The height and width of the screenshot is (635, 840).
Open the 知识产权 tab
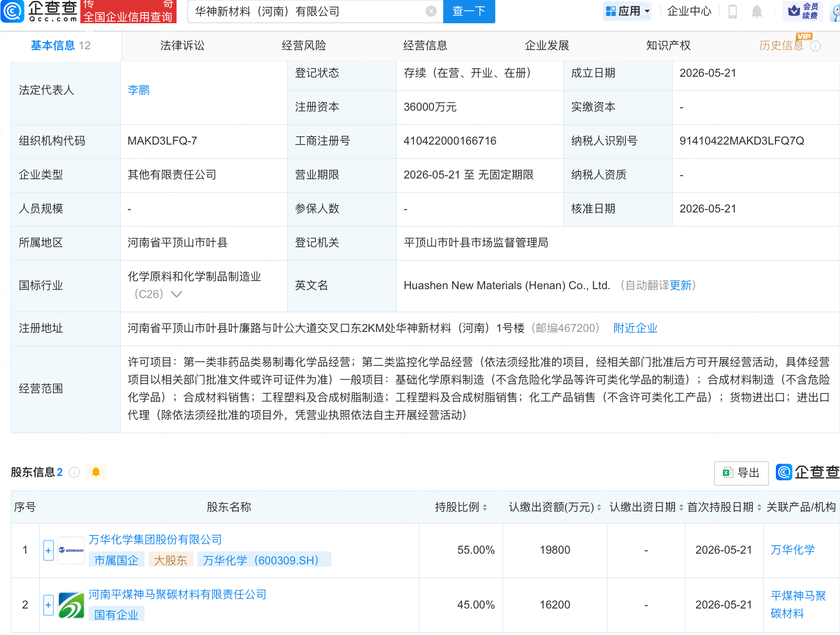pos(668,46)
